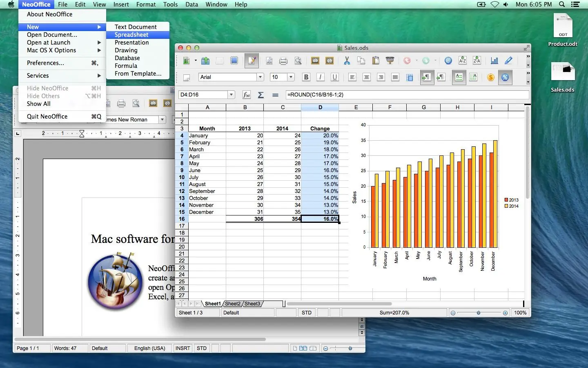Click the Writer window zoom slider handle

click(350, 348)
